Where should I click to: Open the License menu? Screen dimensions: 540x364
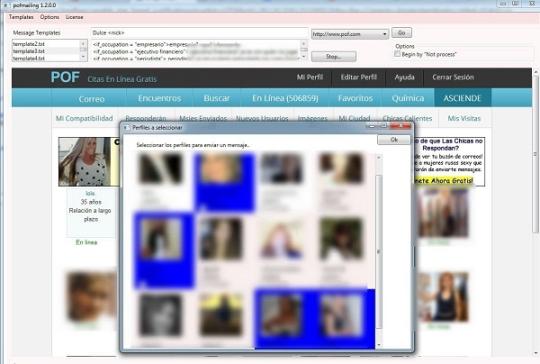[74, 17]
